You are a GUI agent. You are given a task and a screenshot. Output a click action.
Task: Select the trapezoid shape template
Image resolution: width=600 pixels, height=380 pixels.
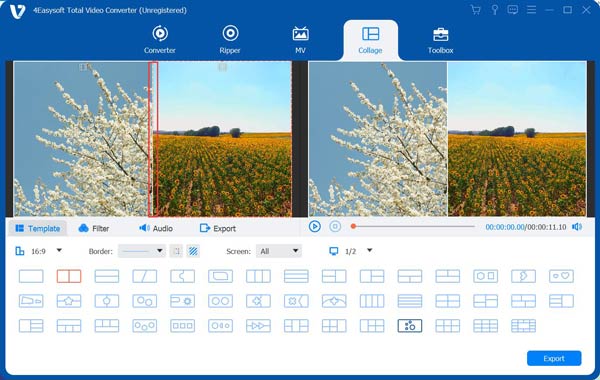31,301
